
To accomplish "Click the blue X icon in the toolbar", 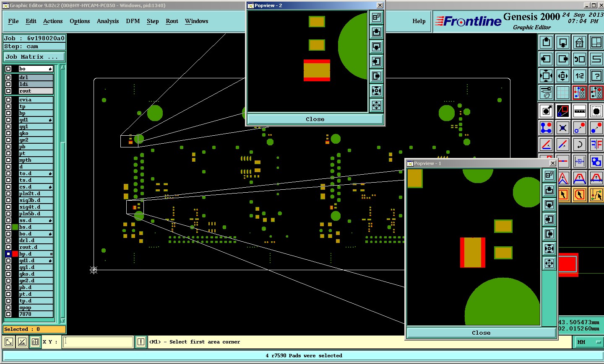I will point(563,128).
